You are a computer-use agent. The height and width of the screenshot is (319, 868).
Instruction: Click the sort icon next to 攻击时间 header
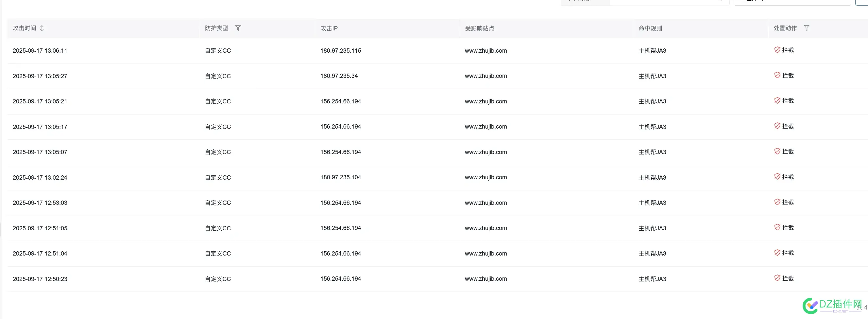click(x=42, y=28)
